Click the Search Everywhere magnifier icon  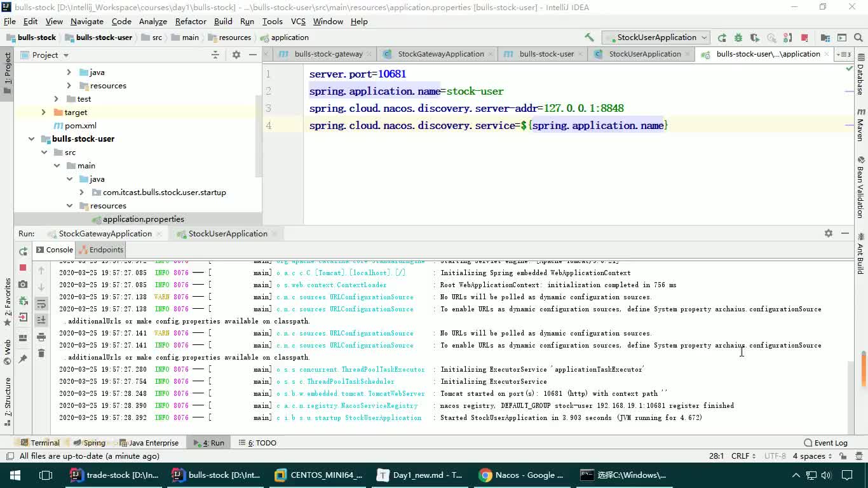click(858, 37)
